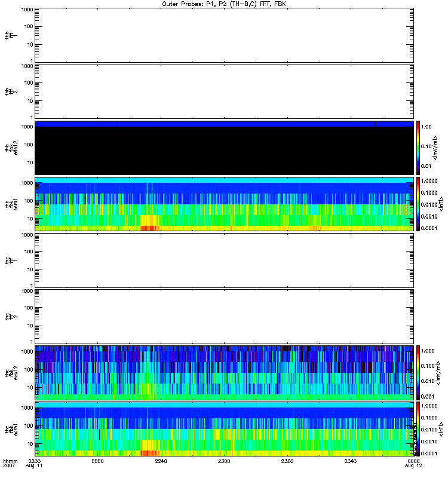The image size is (448, 478).
Task: Click the 'thb fbk scm1' spectrogram panel
Action: click(225, 204)
